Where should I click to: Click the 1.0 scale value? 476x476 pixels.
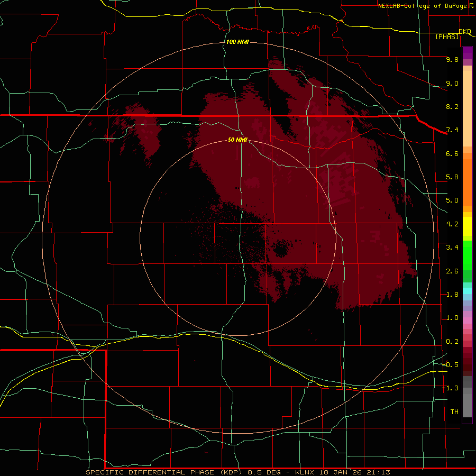[452, 318]
